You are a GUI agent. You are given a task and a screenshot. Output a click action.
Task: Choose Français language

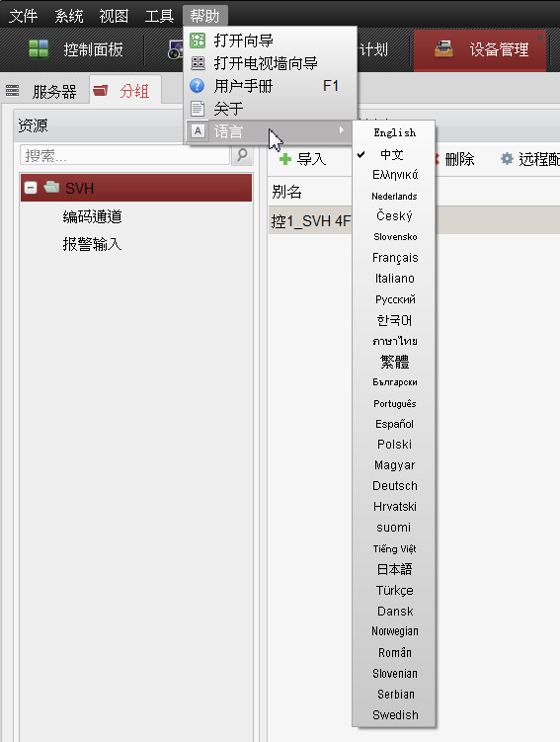click(393, 258)
